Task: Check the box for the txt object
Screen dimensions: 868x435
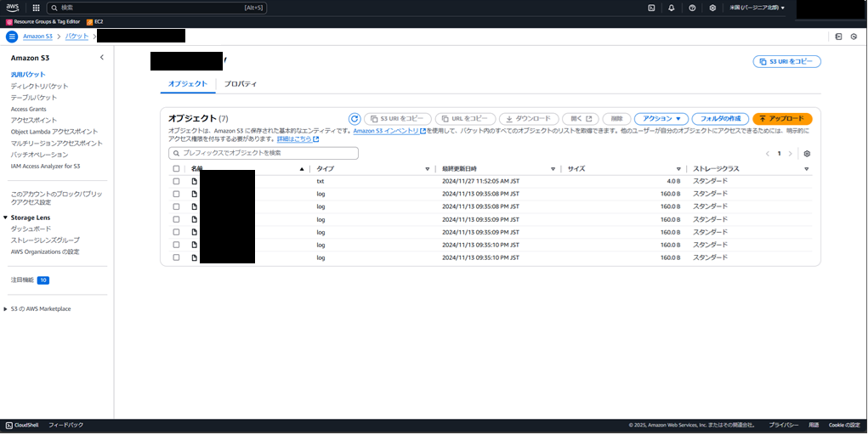Action: coord(176,181)
